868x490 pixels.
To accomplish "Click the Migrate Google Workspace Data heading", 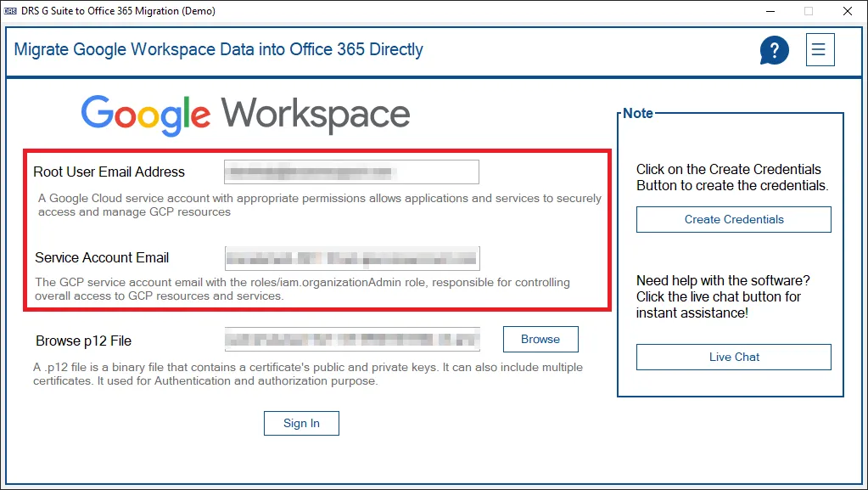I will click(x=218, y=49).
